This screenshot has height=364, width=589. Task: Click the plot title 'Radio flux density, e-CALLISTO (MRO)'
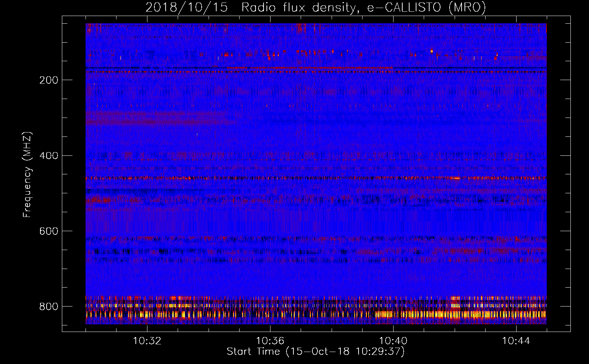point(364,8)
